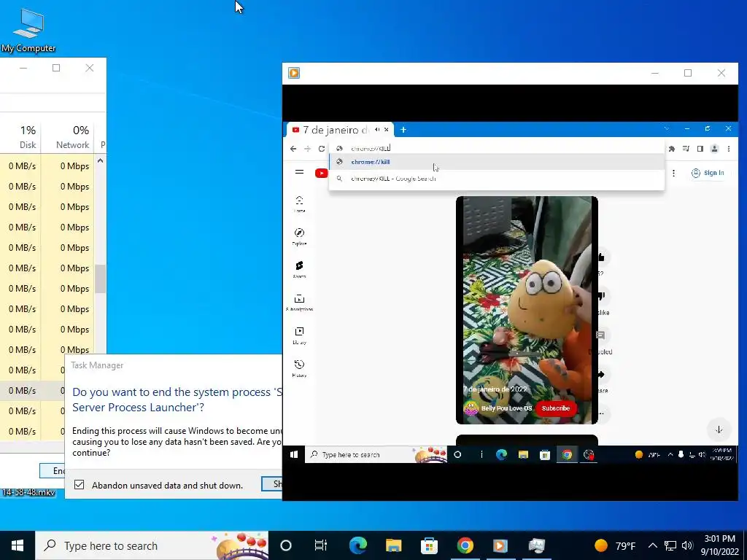The image size is (747, 560).
Task: Open network icon in main system tray
Action: [670, 545]
